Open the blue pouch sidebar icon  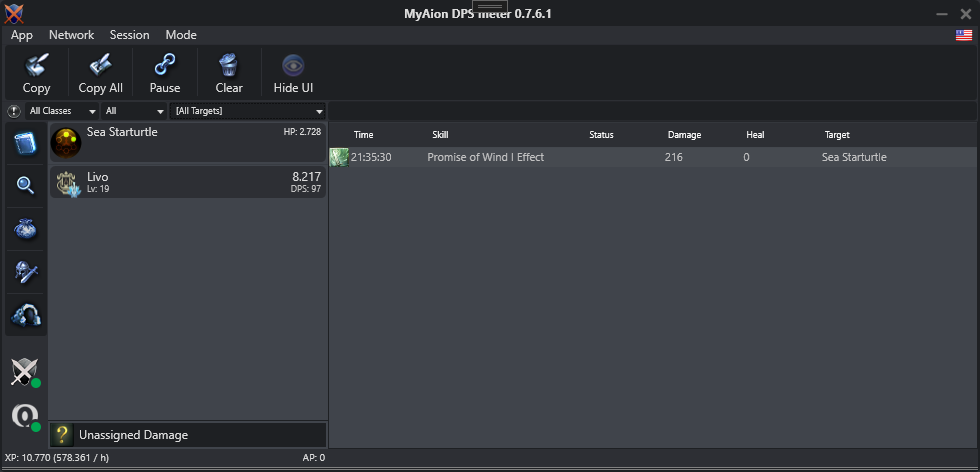[x=26, y=229]
